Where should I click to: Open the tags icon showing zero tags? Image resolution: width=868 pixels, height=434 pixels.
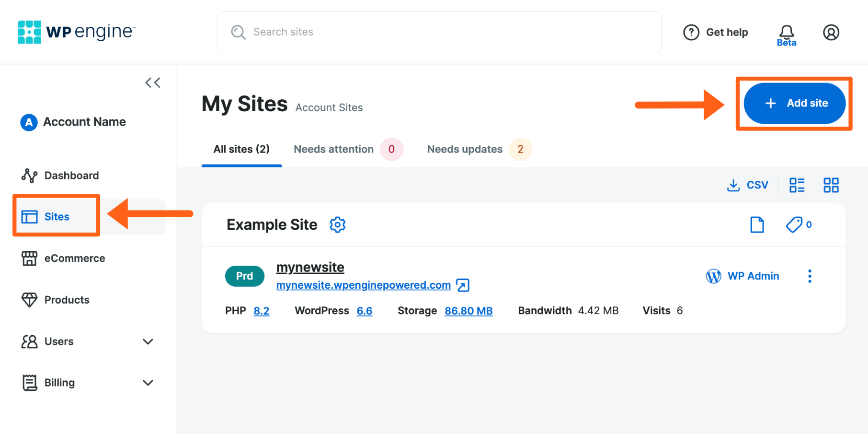795,224
